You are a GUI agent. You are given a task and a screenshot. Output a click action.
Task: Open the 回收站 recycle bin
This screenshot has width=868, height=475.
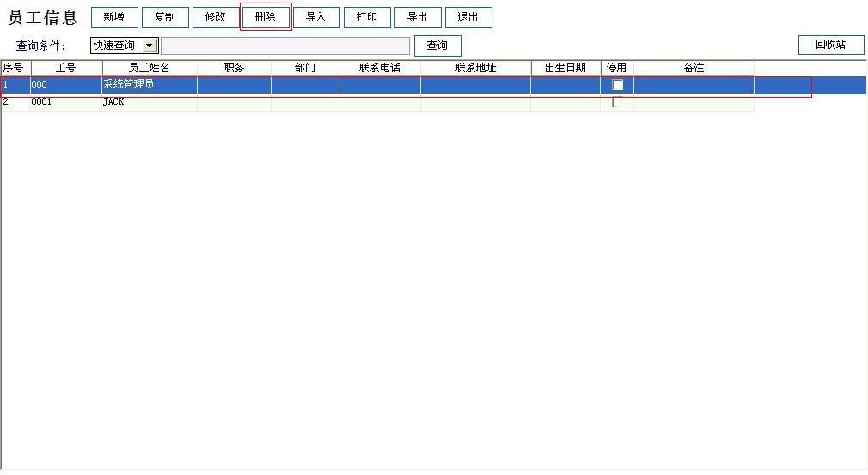(x=831, y=45)
